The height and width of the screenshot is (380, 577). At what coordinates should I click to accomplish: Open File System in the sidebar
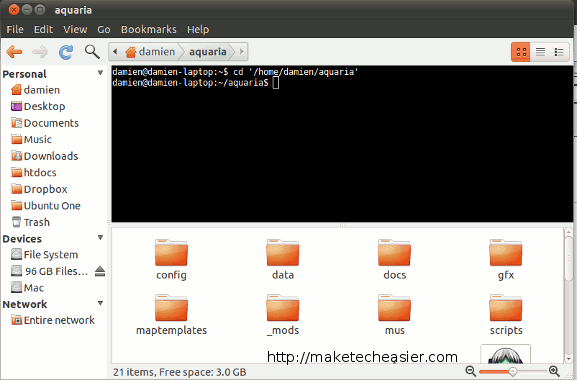[45, 255]
